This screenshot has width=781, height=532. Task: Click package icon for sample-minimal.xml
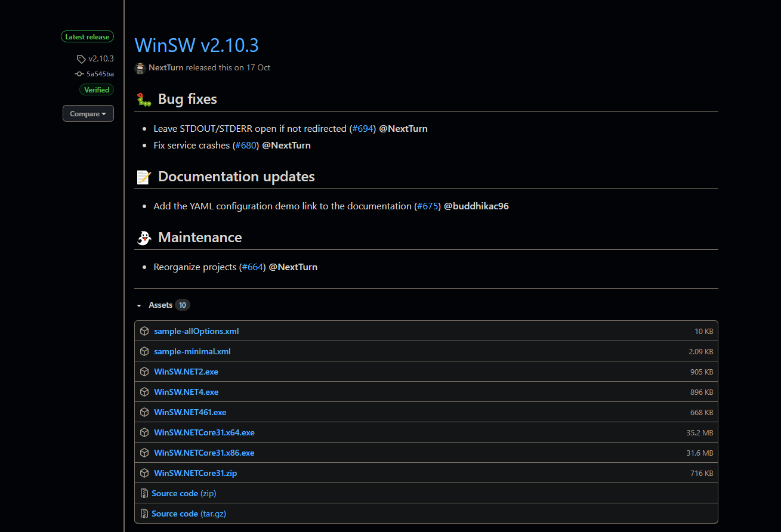[x=144, y=351]
